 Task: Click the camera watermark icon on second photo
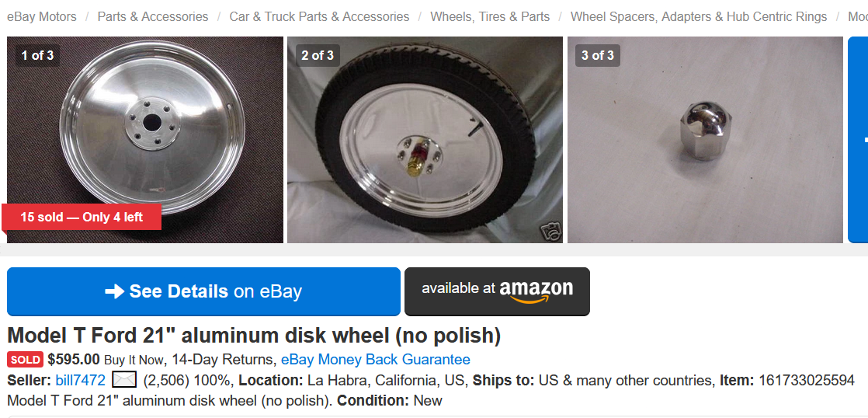[x=550, y=231]
